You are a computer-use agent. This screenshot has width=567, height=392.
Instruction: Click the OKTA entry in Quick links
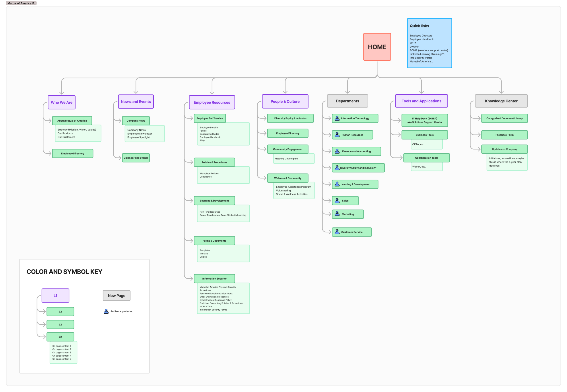pyautogui.click(x=413, y=43)
